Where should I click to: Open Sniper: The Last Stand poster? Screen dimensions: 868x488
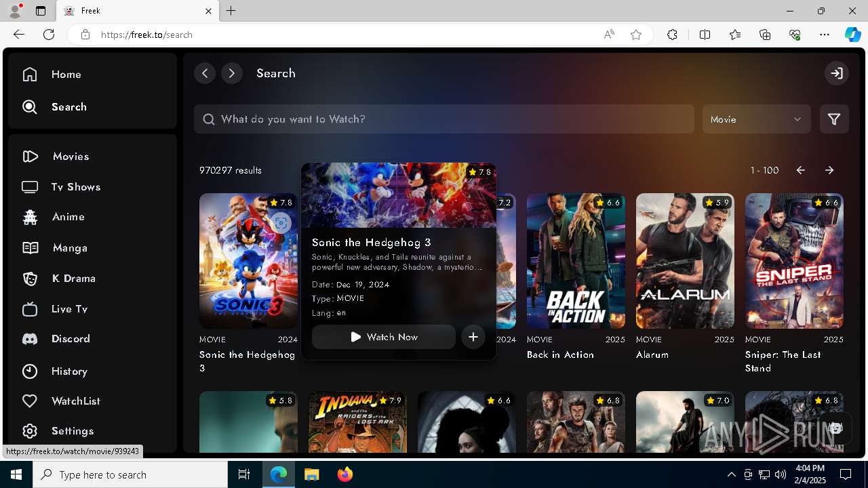click(794, 261)
